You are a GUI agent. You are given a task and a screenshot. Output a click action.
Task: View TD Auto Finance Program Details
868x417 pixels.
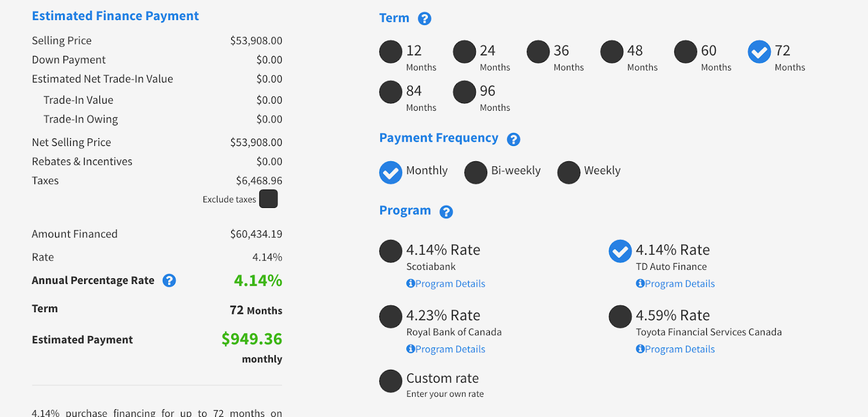coord(675,283)
